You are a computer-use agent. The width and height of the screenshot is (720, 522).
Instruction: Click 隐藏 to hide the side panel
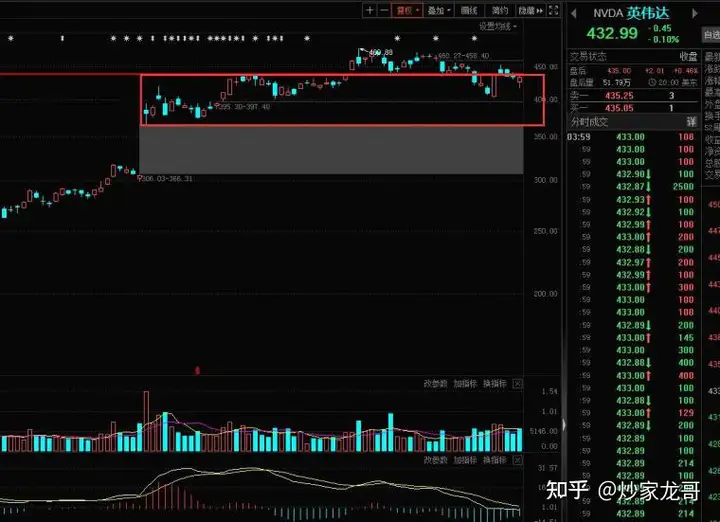point(530,10)
